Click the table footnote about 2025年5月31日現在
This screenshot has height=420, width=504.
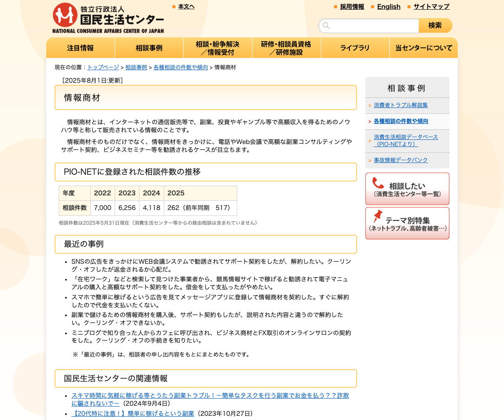[x=158, y=223]
